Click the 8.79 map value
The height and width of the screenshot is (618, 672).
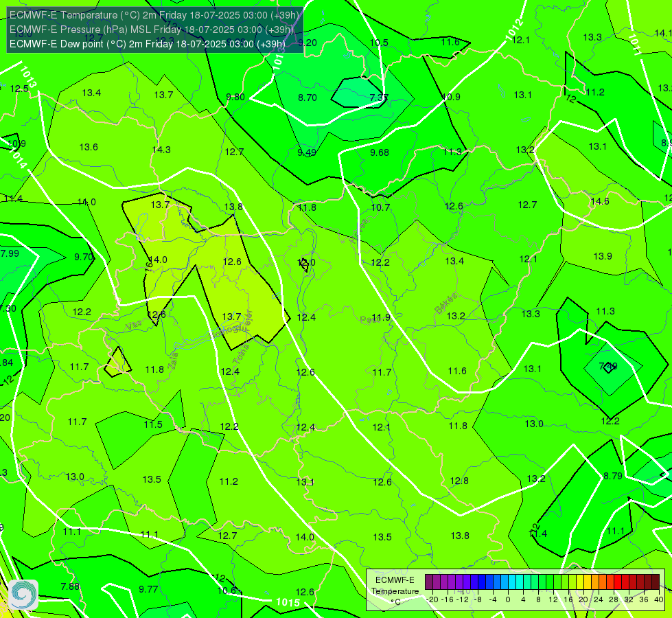pos(613,476)
